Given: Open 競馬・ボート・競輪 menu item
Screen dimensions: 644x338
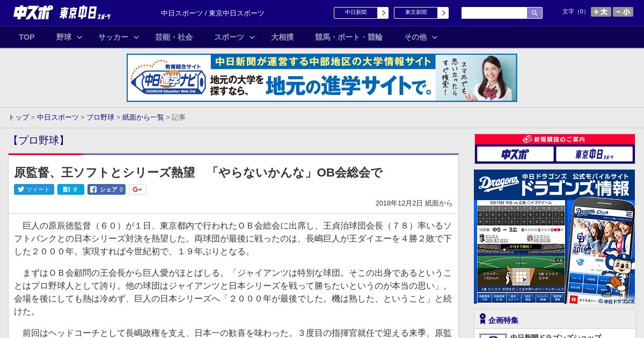Looking at the screenshot, I should [349, 37].
